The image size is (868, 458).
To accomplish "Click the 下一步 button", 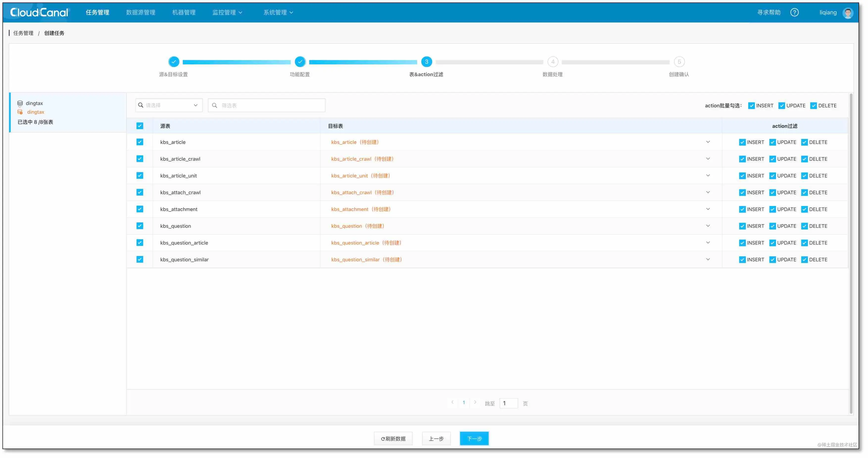I will [x=474, y=438].
